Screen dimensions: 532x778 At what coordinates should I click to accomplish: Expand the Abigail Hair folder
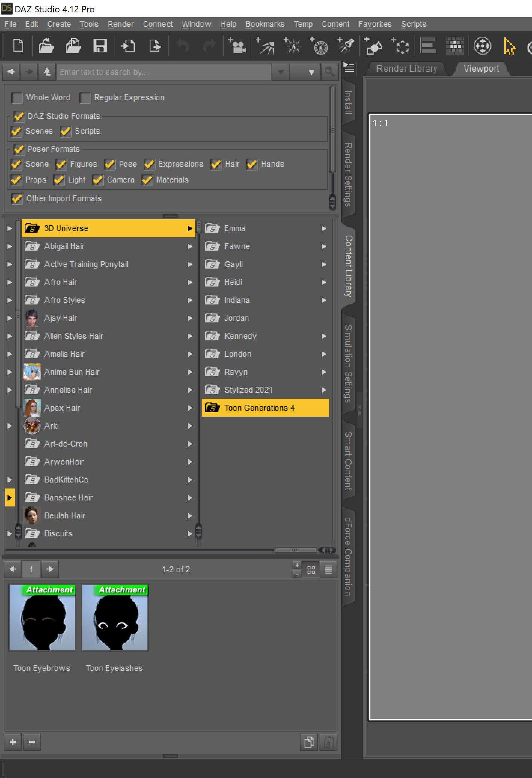click(x=190, y=246)
